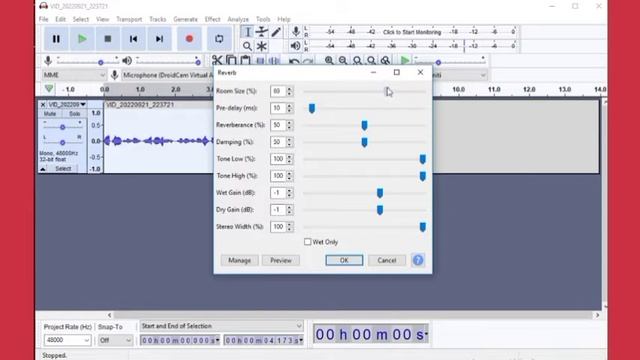Image resolution: width=640 pixels, height=360 pixels.
Task: Open the Start and End of Selection dropdown
Action: tap(222, 326)
